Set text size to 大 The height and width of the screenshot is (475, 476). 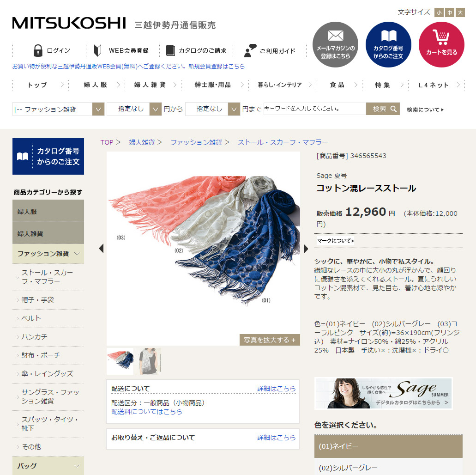coord(460,12)
